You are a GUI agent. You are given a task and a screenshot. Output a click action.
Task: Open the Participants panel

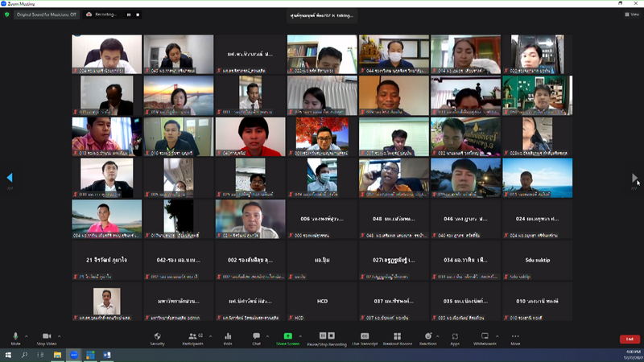192,339
